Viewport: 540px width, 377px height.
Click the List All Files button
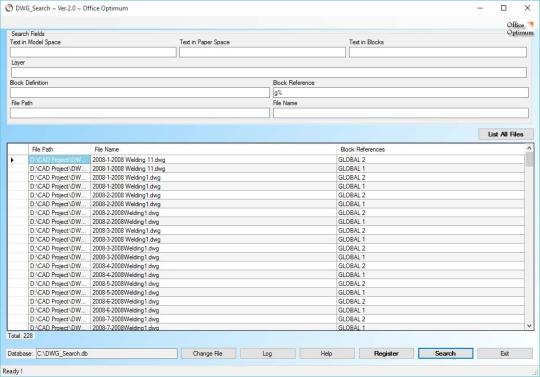506,134
